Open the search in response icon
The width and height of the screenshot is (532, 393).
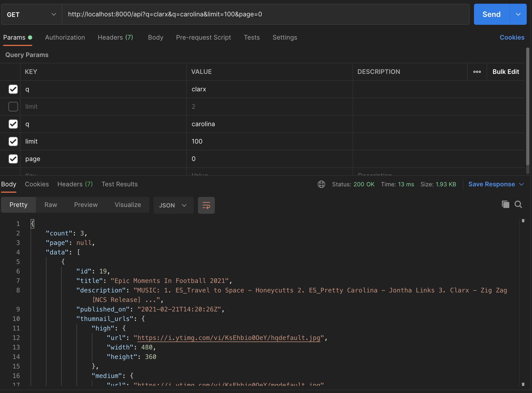coord(518,204)
